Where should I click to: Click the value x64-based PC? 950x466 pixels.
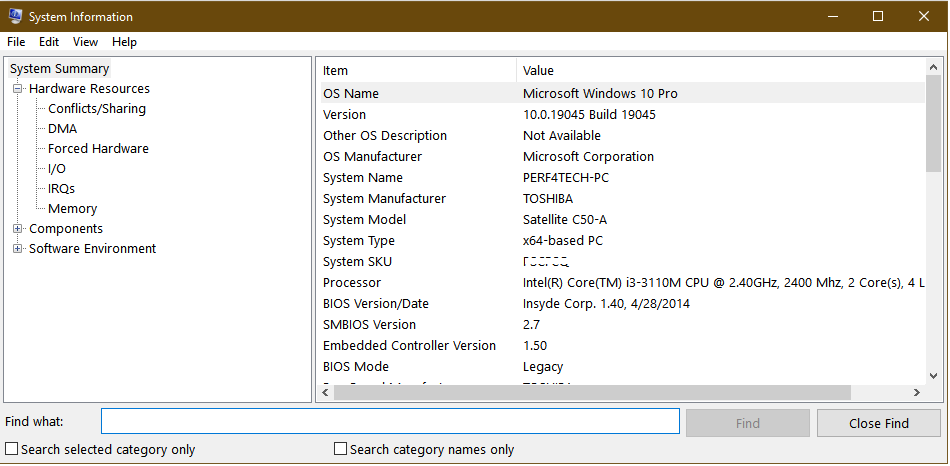pyautogui.click(x=563, y=241)
